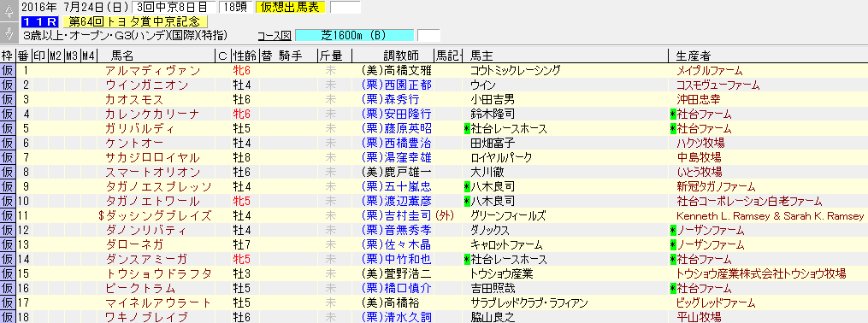
Task: Click the empty box after 仮想出馬表
Action: point(345,7)
